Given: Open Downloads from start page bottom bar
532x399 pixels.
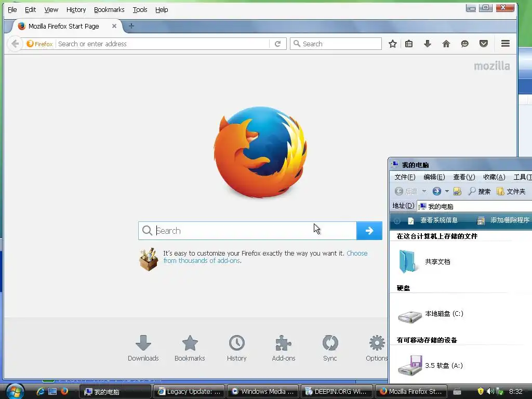Looking at the screenshot, I should (143, 348).
